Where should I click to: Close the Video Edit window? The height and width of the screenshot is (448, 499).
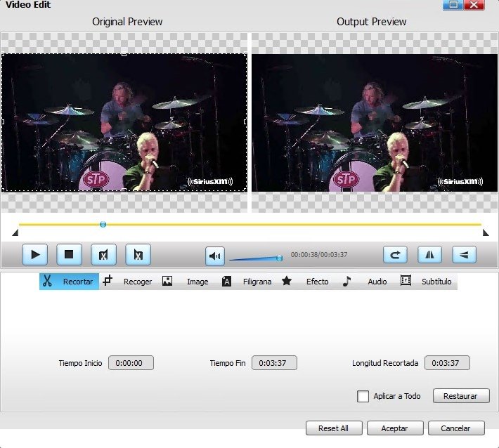pyautogui.click(x=474, y=5)
